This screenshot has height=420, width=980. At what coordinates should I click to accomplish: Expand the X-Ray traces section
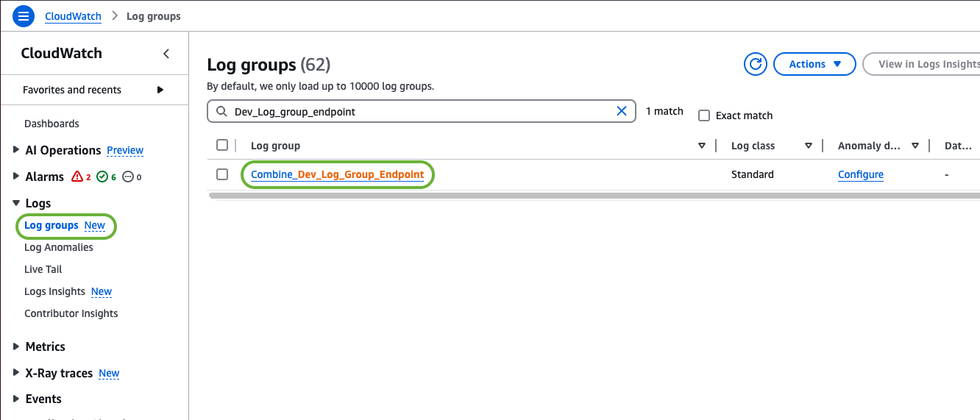coord(17,373)
